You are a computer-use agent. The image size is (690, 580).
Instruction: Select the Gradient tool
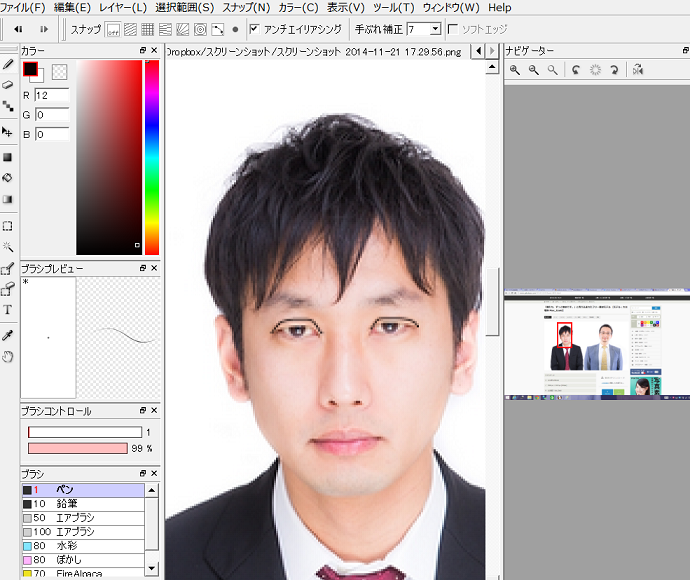click(x=8, y=199)
